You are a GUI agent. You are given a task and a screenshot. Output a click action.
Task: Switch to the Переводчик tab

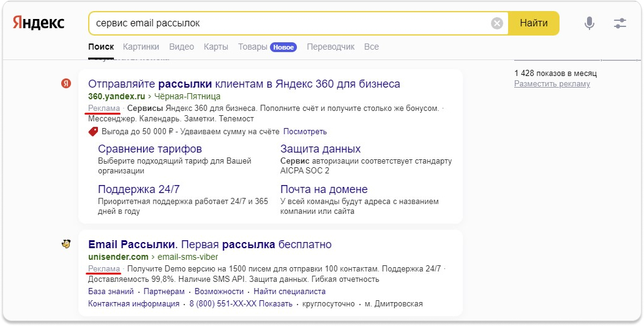tap(331, 47)
